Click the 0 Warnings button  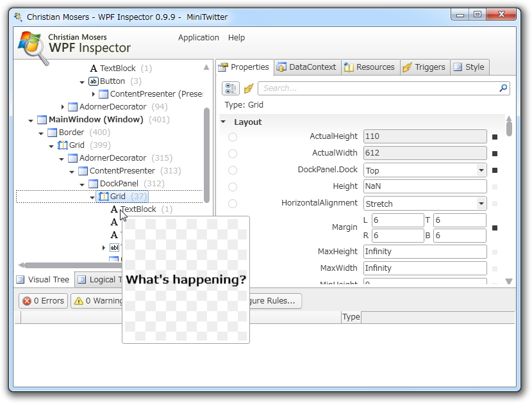coord(96,301)
